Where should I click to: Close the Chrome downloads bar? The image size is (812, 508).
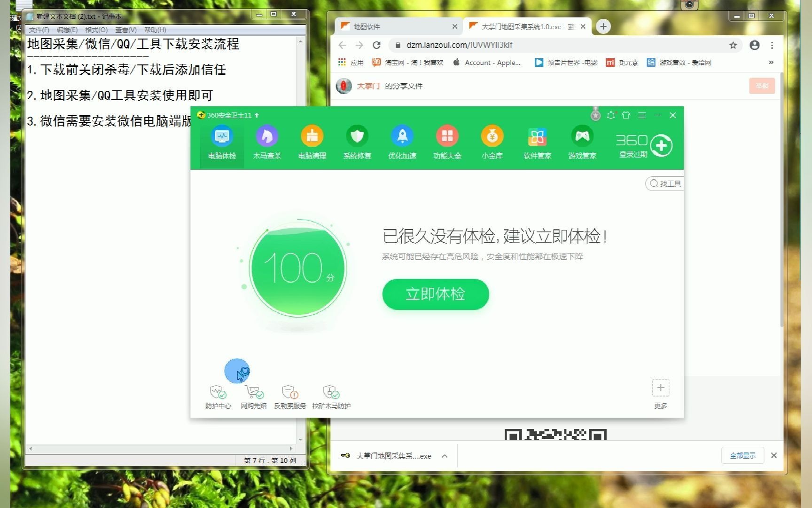click(774, 455)
